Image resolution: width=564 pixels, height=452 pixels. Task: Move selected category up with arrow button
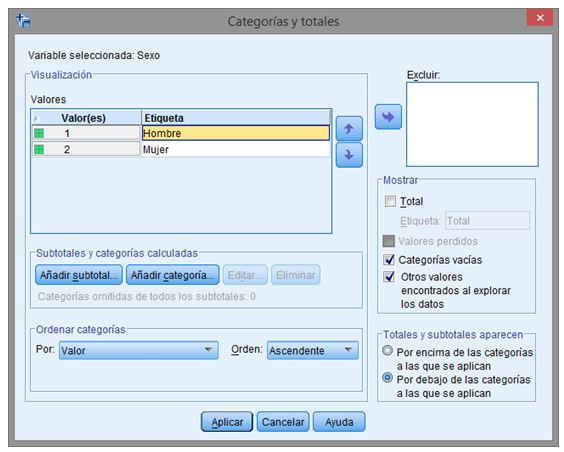coord(349,129)
